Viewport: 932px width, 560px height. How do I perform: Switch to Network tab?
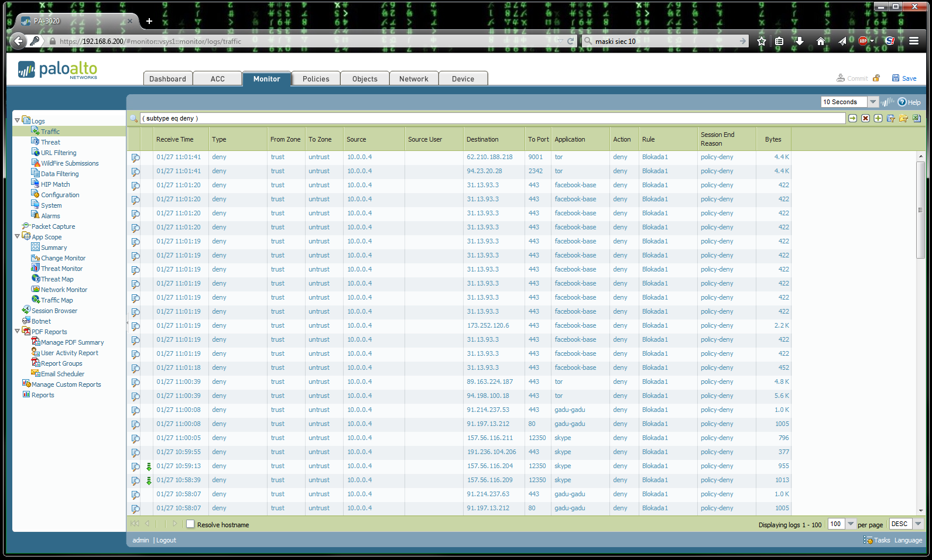[x=414, y=79]
